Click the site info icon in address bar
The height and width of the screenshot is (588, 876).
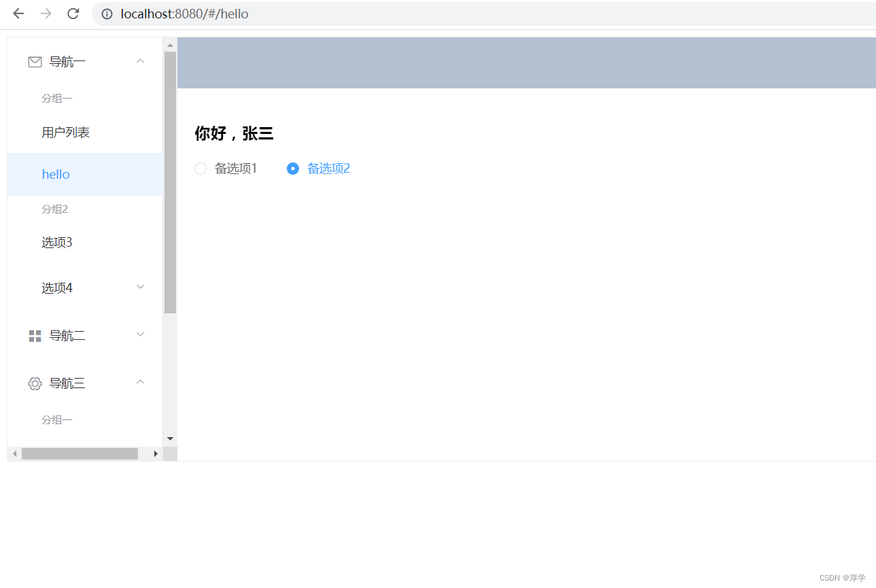[x=107, y=14]
